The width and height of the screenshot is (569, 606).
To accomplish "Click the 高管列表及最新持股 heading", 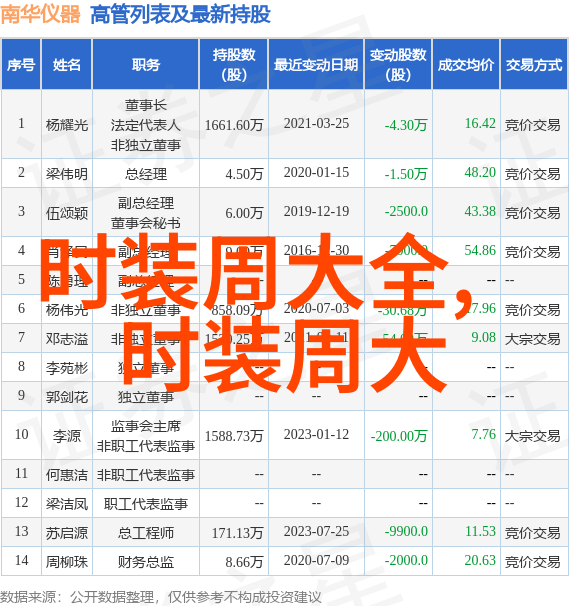I will (180, 15).
